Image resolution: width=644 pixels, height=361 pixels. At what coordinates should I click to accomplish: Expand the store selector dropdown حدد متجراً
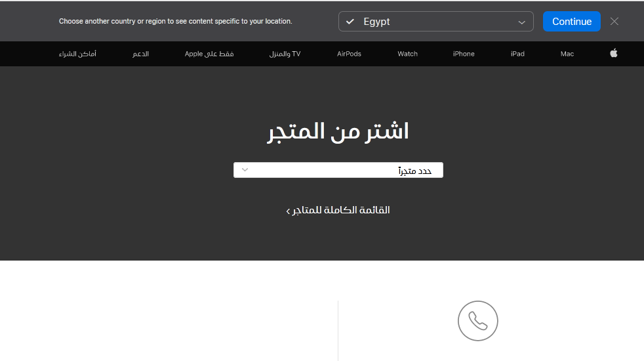[338, 170]
